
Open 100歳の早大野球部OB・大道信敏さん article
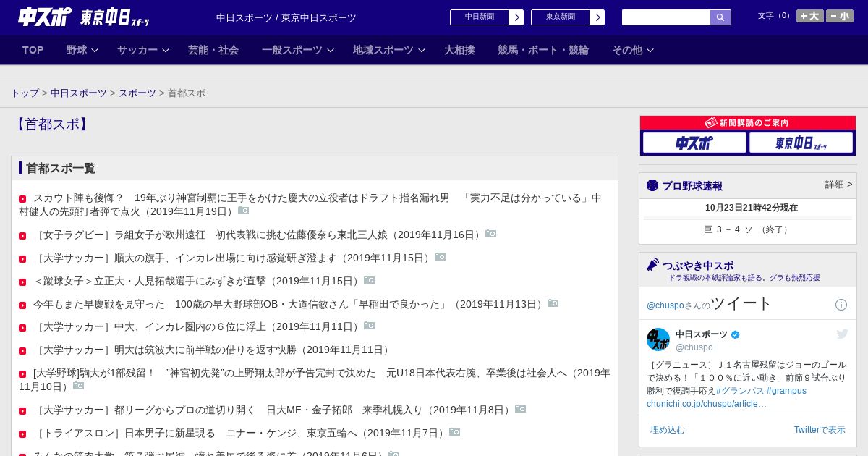coord(289,304)
